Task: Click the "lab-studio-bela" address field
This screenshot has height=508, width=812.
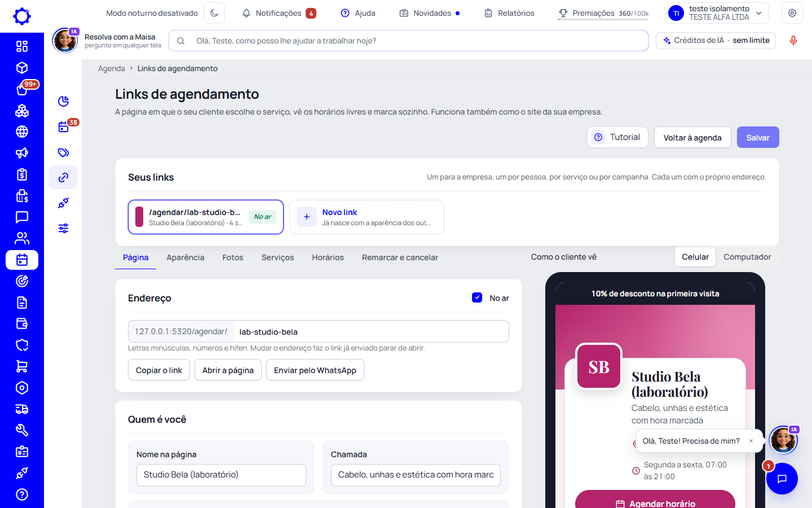Action: click(x=371, y=331)
